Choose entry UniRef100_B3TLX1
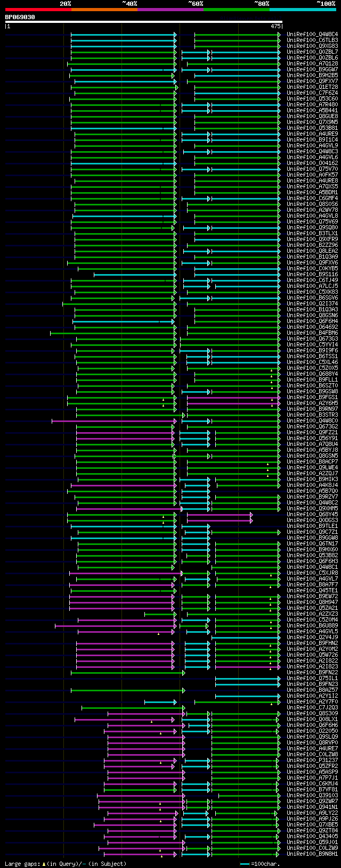 (x=312, y=233)
